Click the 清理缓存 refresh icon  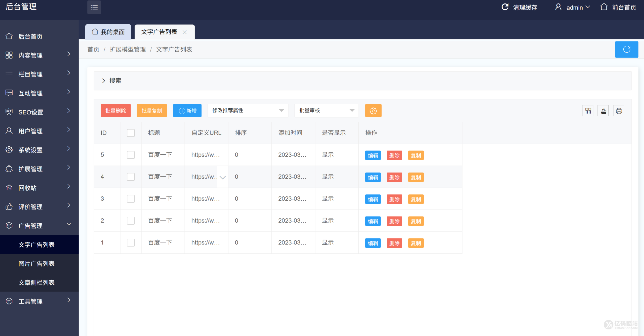505,7
